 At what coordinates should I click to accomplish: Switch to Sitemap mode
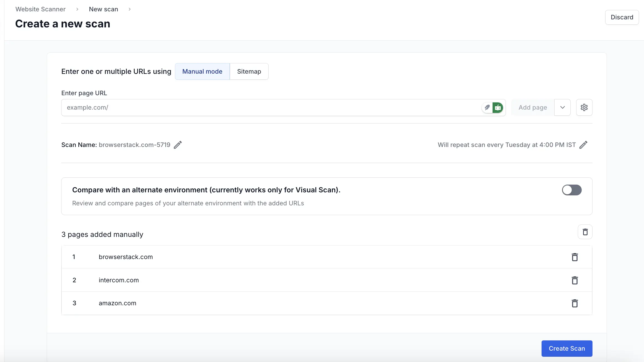point(249,71)
